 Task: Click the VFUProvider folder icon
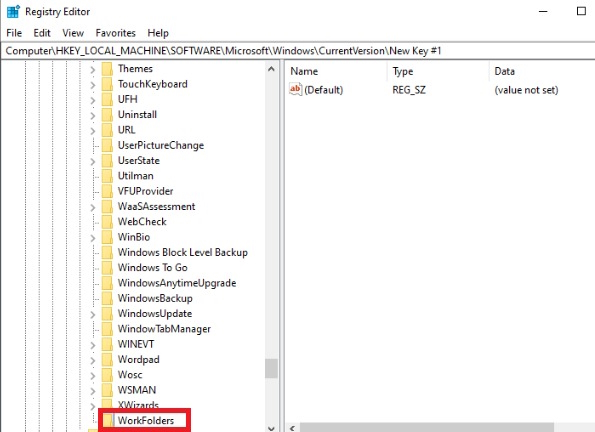pyautogui.click(x=107, y=191)
